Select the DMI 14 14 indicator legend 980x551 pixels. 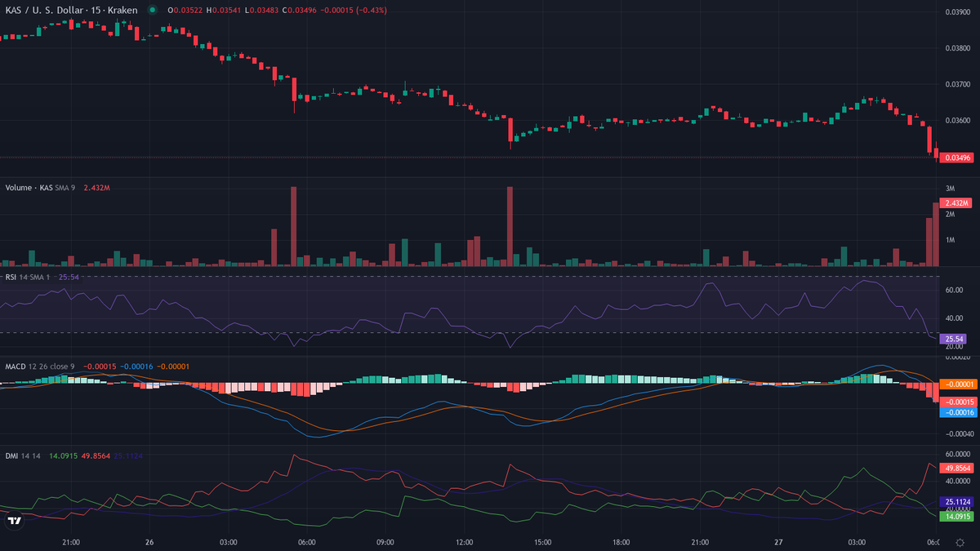pyautogui.click(x=24, y=455)
